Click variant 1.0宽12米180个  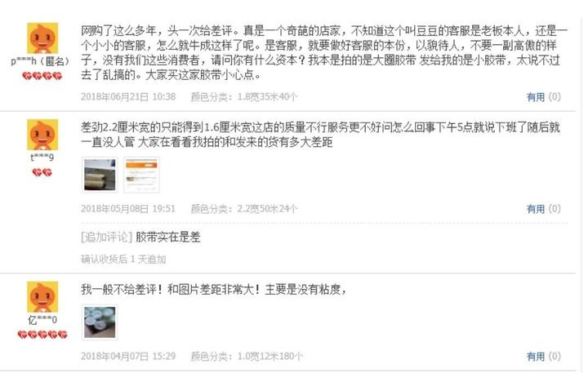click(x=269, y=356)
